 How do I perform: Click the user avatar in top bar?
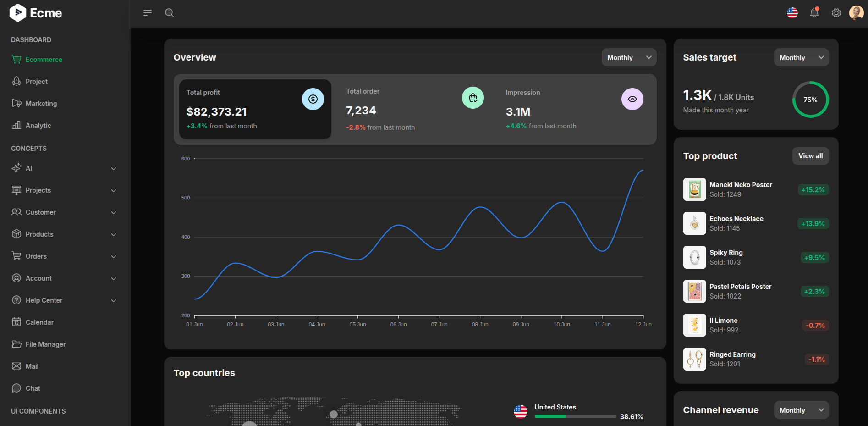pyautogui.click(x=856, y=13)
